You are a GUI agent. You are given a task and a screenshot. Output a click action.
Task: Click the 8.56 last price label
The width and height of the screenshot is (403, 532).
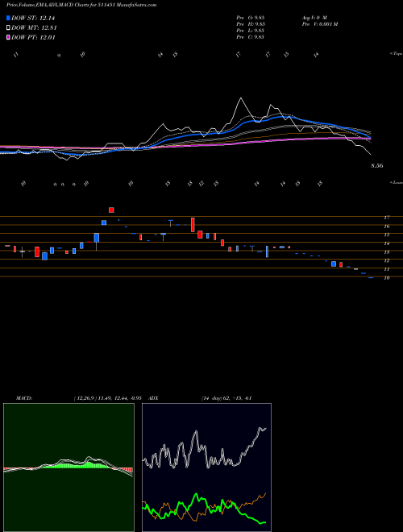click(377, 165)
